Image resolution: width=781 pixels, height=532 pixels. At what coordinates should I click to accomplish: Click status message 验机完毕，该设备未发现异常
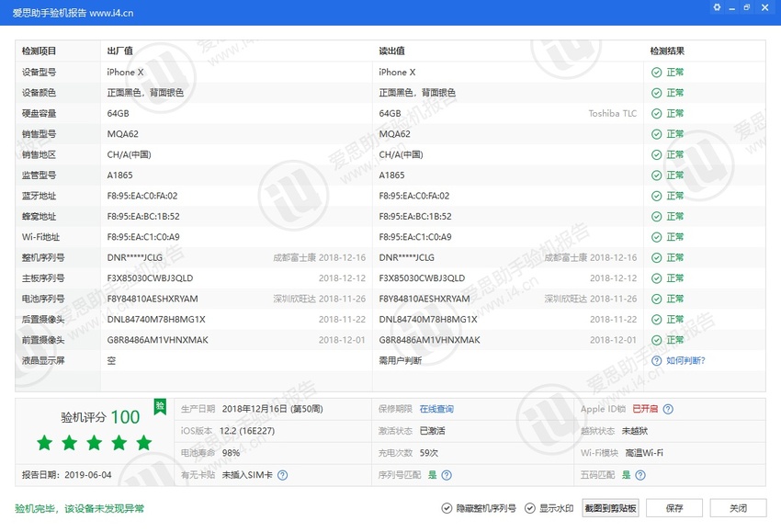(x=79, y=508)
